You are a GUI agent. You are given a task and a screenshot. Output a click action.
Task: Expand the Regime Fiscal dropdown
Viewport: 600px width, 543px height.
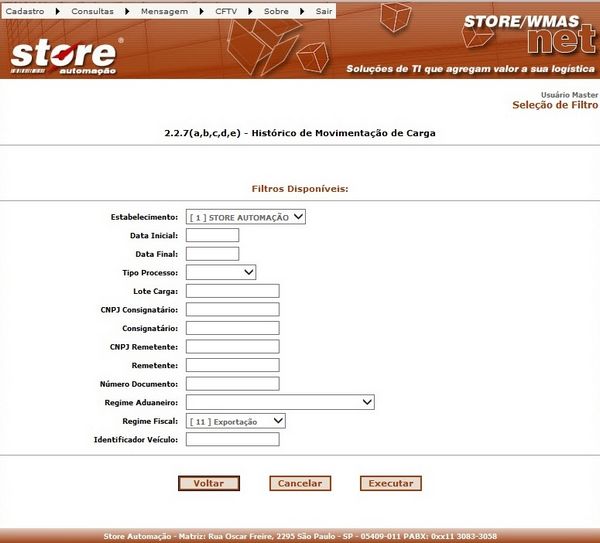coord(236,421)
